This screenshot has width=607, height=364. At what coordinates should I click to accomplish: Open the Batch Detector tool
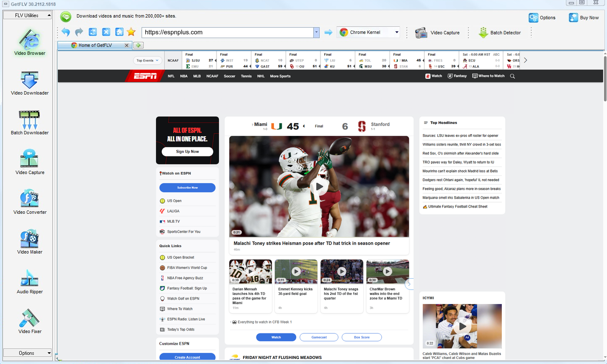click(x=500, y=33)
